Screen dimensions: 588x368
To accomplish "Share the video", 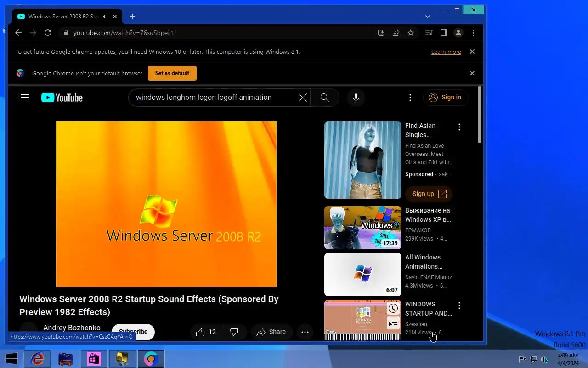I will point(271,332).
